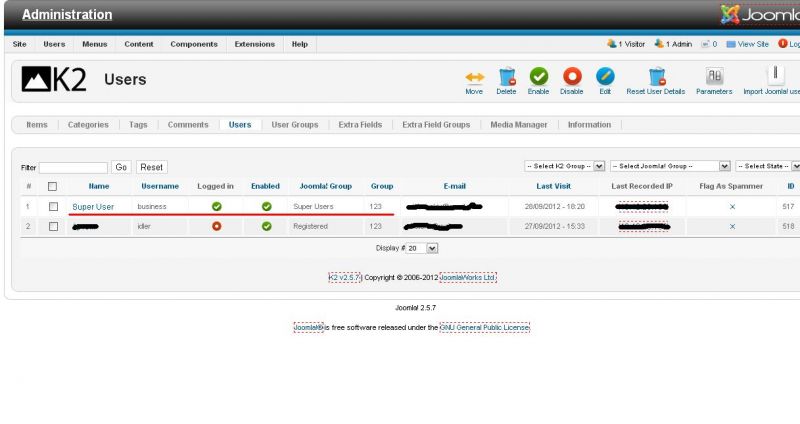Open the Select Joomla! Group dropdown

pyautogui.click(x=670, y=166)
